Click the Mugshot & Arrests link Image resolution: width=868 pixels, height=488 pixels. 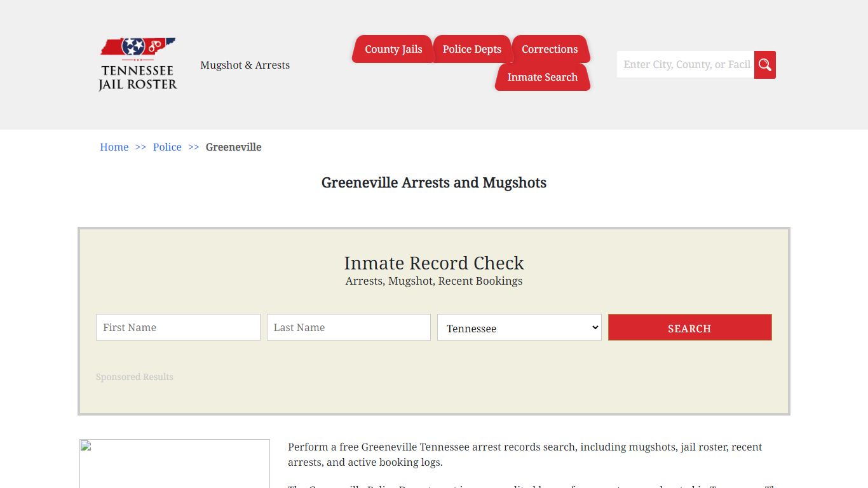tap(245, 65)
